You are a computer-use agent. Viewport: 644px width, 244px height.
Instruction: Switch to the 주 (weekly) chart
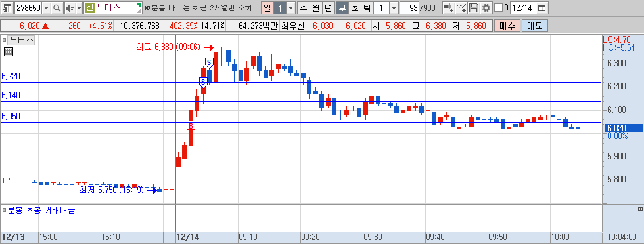303,7
